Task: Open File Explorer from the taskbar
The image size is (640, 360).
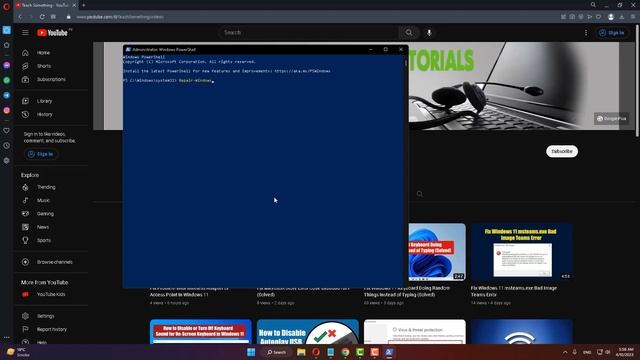Action: pyautogui.click(x=301, y=352)
